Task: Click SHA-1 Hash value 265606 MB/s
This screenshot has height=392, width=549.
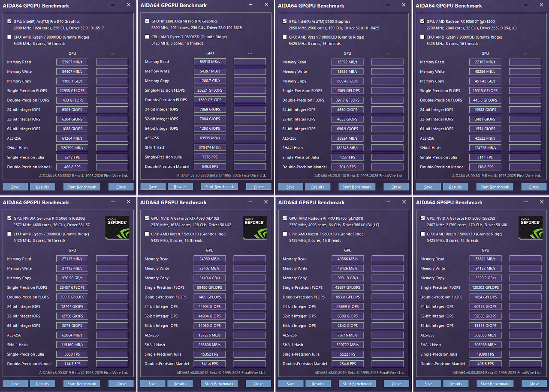Action: pyautogui.click(x=210, y=344)
